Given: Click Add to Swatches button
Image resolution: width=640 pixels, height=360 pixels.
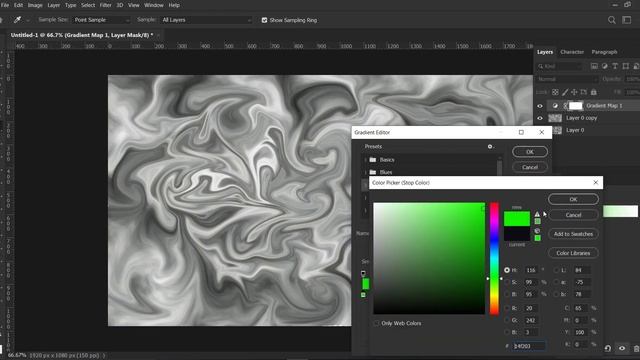Looking at the screenshot, I should [573, 234].
